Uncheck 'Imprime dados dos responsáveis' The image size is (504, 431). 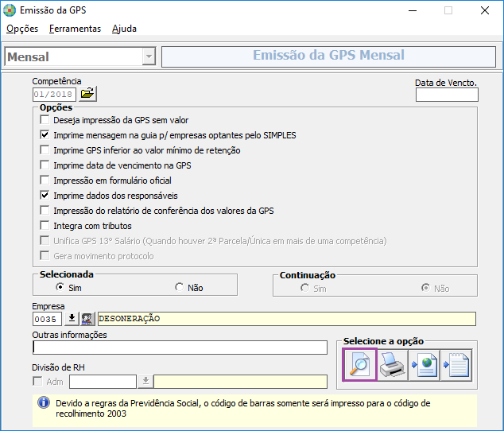45,196
